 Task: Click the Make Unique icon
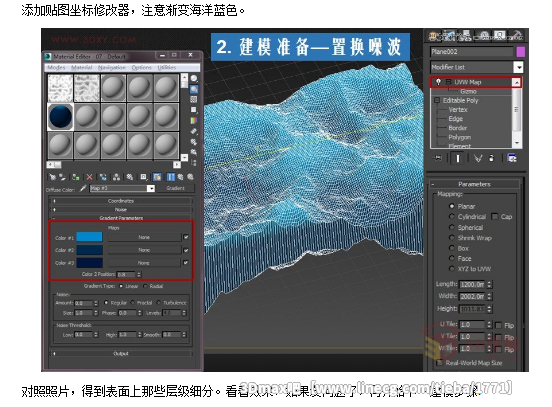(x=116, y=177)
